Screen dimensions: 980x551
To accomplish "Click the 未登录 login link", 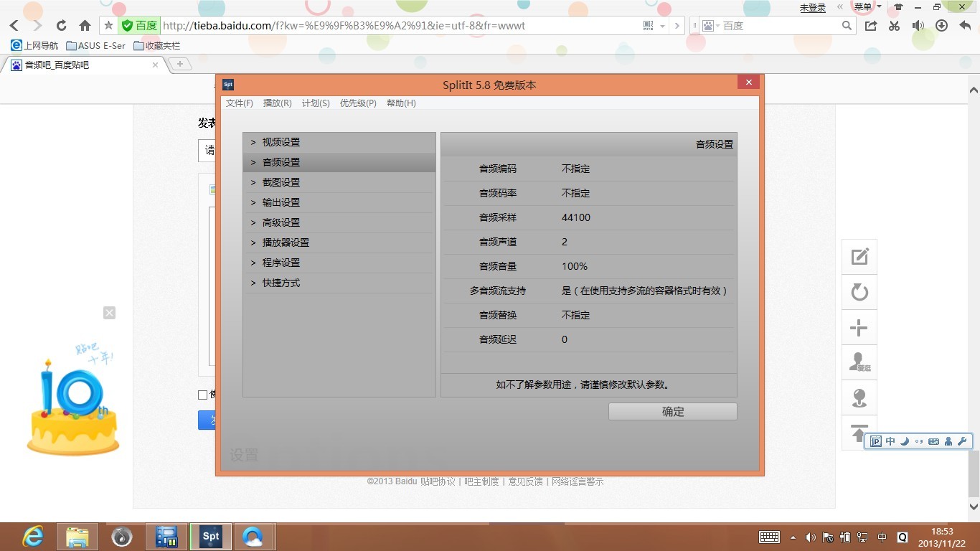I will (813, 8).
